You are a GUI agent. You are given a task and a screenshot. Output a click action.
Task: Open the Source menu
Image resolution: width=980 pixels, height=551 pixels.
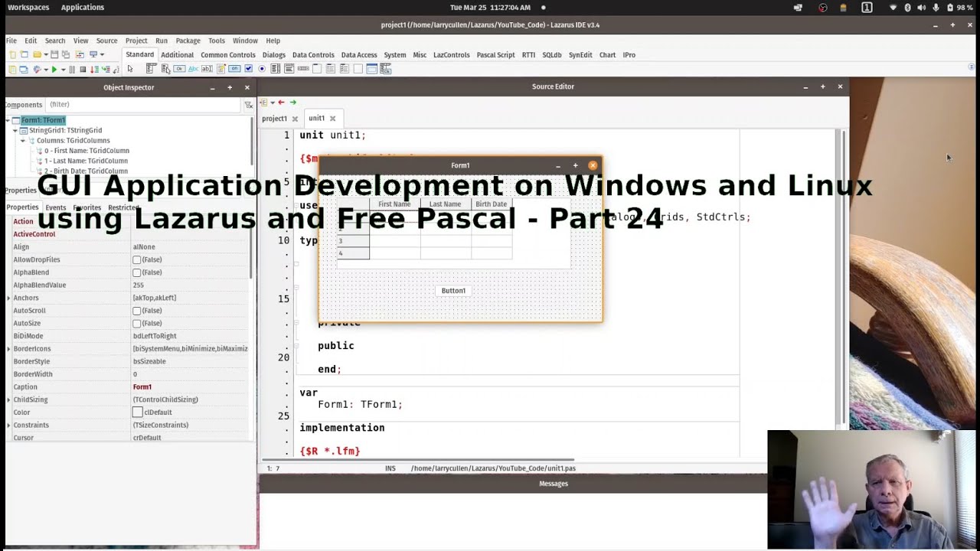pyautogui.click(x=106, y=41)
